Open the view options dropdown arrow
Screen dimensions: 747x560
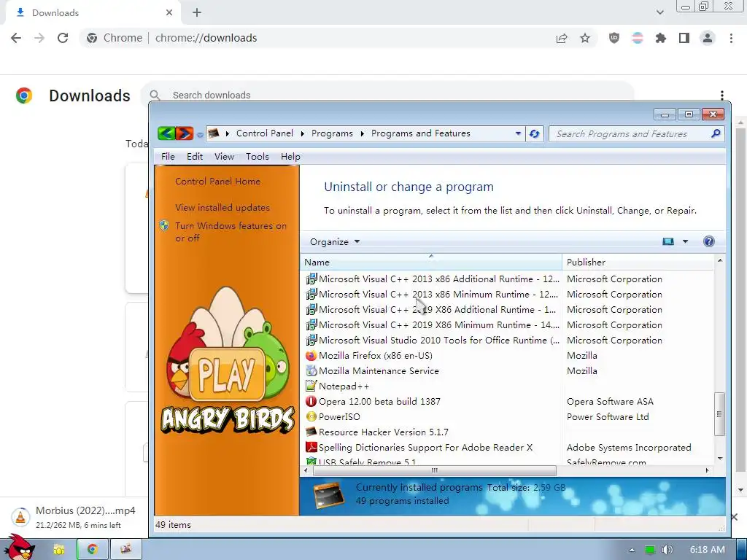685,242
